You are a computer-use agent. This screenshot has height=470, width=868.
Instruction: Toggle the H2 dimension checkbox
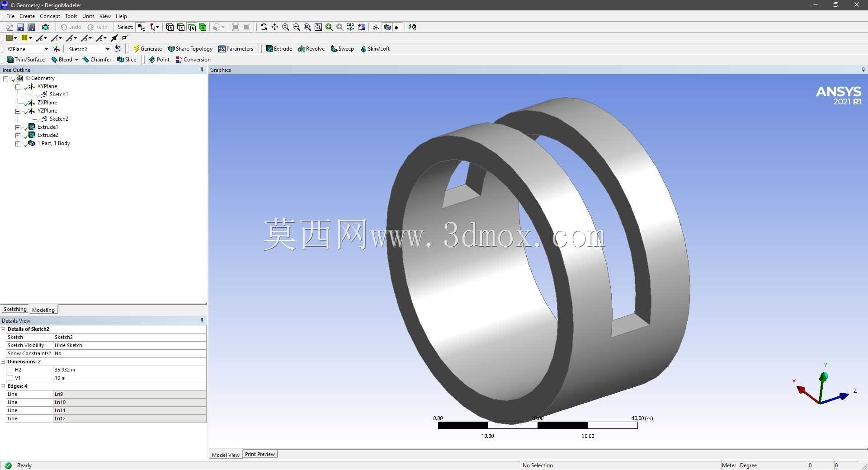click(x=10, y=370)
